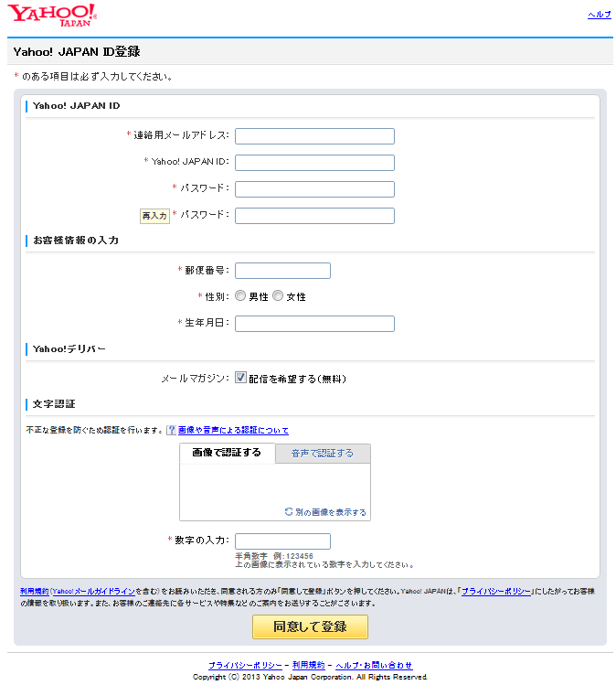This screenshot has width=616, height=685.
Task: Click the question mark help icon
Action: [x=171, y=431]
